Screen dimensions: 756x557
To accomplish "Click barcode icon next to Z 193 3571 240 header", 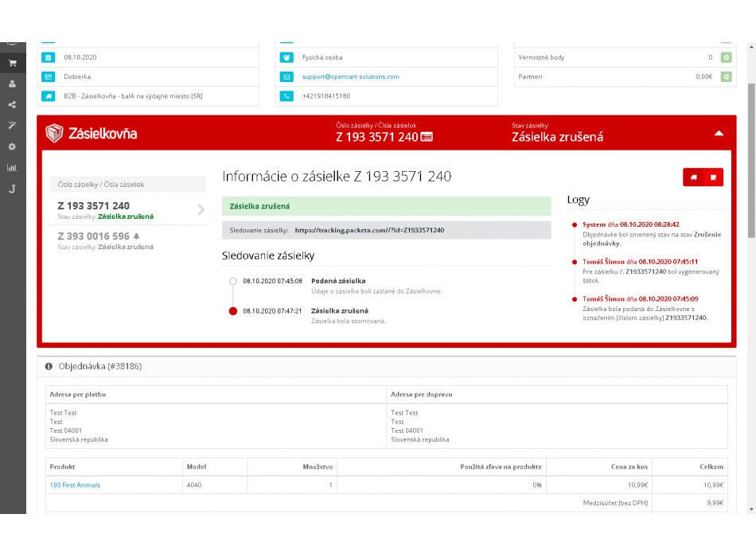I will pos(427,138).
